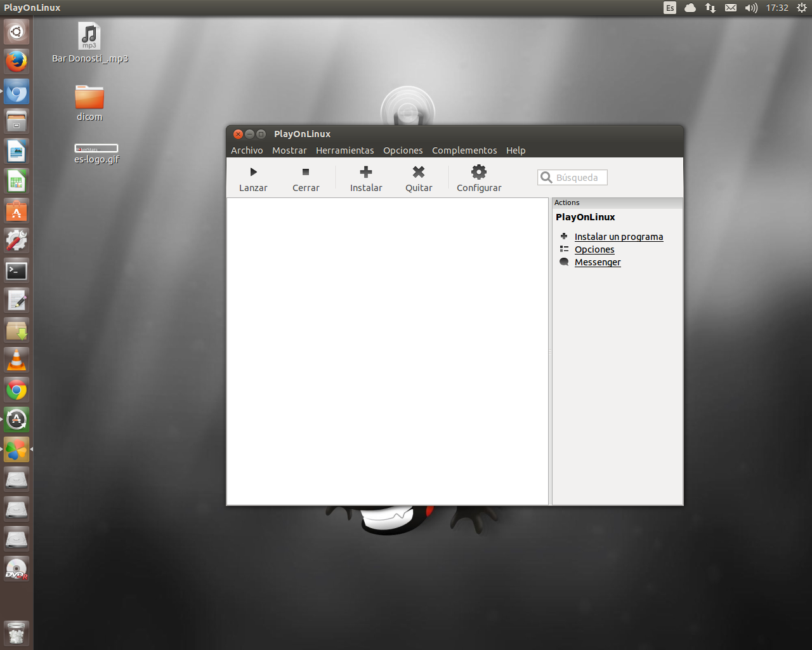
Task: Open Ubuntu Software Center in launcher
Action: coord(16,211)
